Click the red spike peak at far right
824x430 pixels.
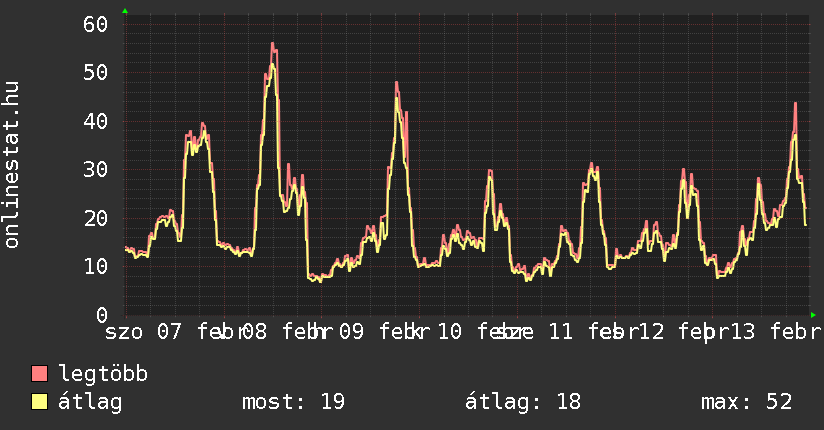pyautogui.click(x=795, y=103)
